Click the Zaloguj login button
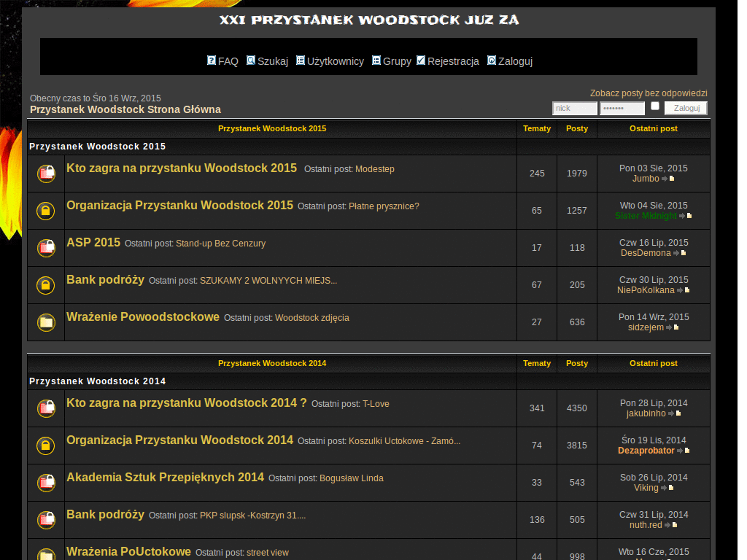 coord(686,108)
